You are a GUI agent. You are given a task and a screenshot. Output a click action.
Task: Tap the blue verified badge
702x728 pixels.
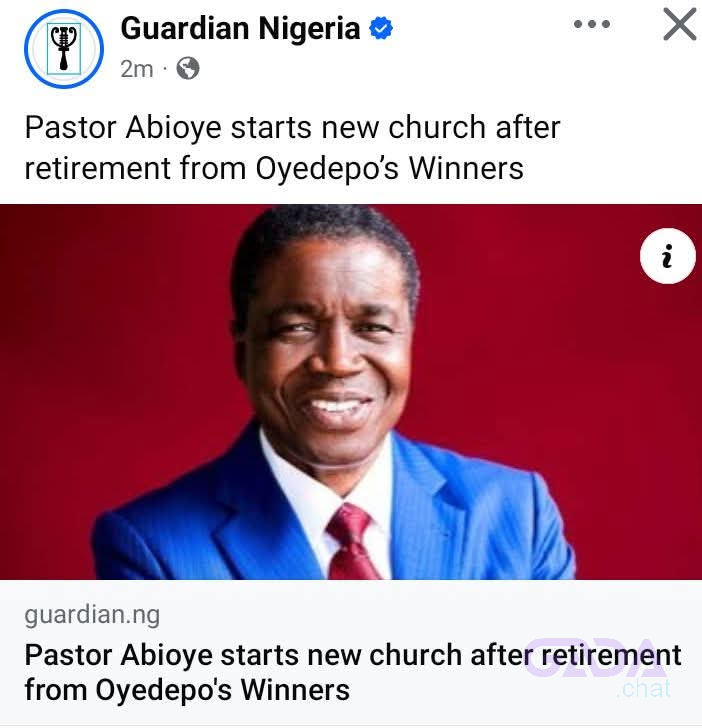pos(381,28)
